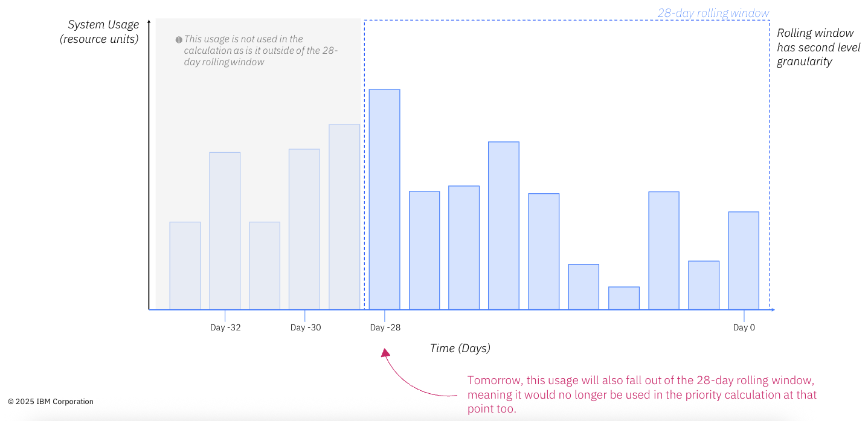Viewport: 868px width, 421px height.
Task: Select the Day -28 axis label
Action: pos(385,328)
